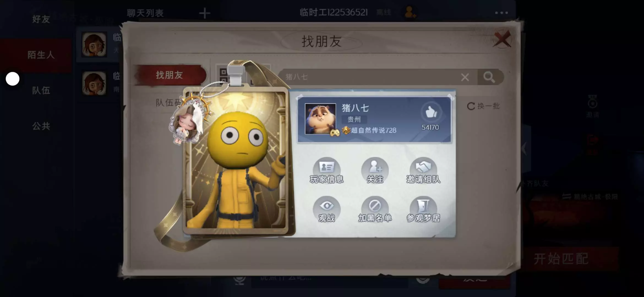Viewport: 644px width, 297px height.
Task: Click 开始匹配 start matching button
Action: (561, 259)
